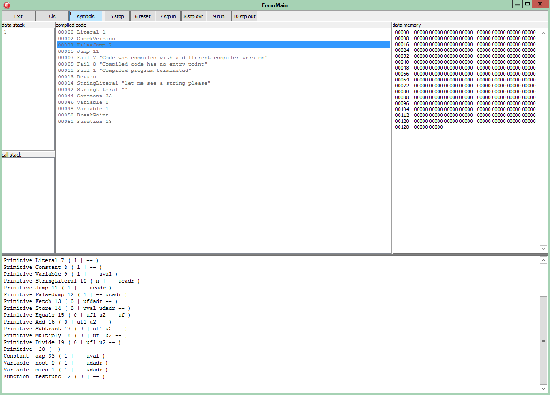Click the cls toolbar button

(x=52, y=16)
